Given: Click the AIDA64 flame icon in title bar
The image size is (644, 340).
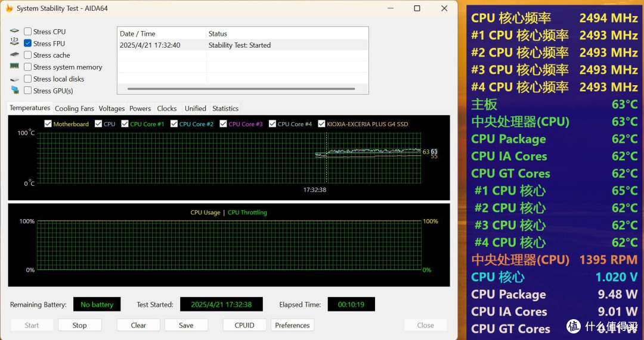Looking at the screenshot, I should pyautogui.click(x=9, y=8).
